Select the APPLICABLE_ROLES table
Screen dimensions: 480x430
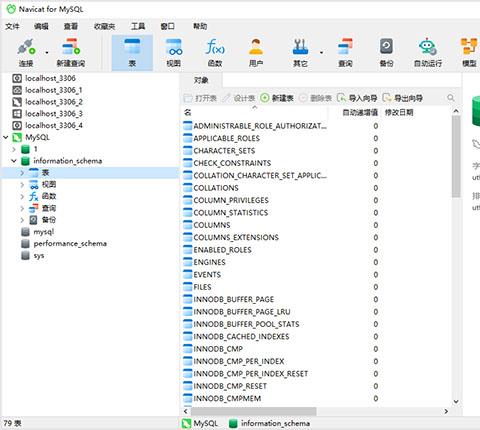(227, 138)
